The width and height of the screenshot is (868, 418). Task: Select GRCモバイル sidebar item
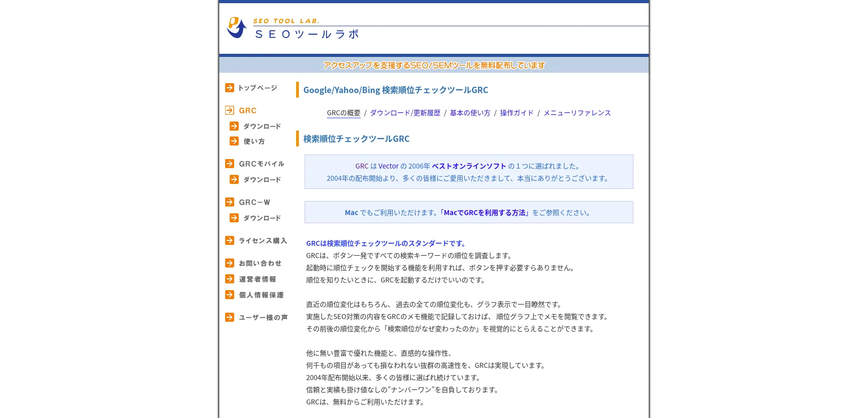point(262,164)
